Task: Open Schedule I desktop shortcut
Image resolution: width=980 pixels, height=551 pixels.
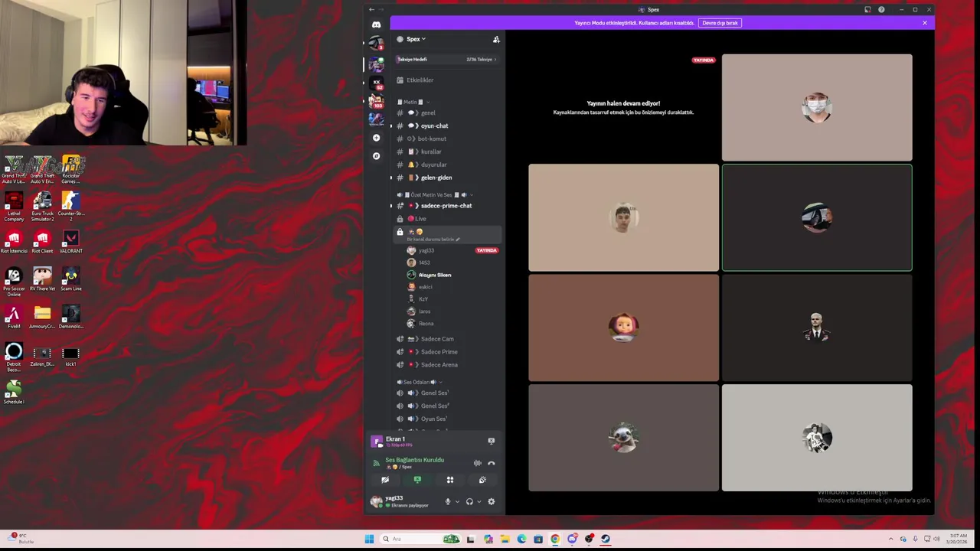Action: [x=14, y=393]
